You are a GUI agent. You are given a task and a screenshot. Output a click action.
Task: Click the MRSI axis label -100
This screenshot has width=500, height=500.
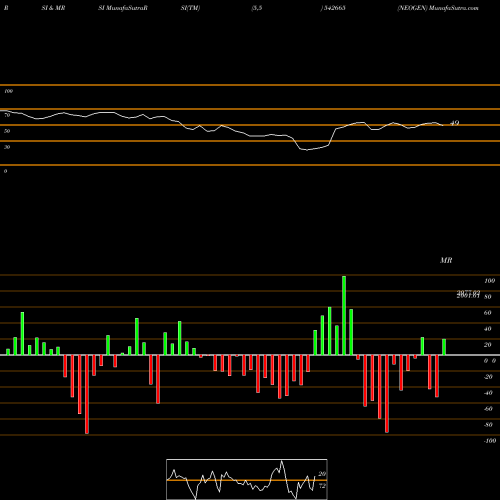coord(490,441)
